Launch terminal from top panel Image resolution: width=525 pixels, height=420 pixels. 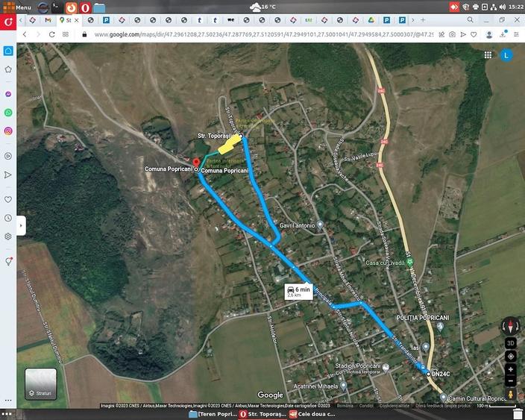click(57, 7)
